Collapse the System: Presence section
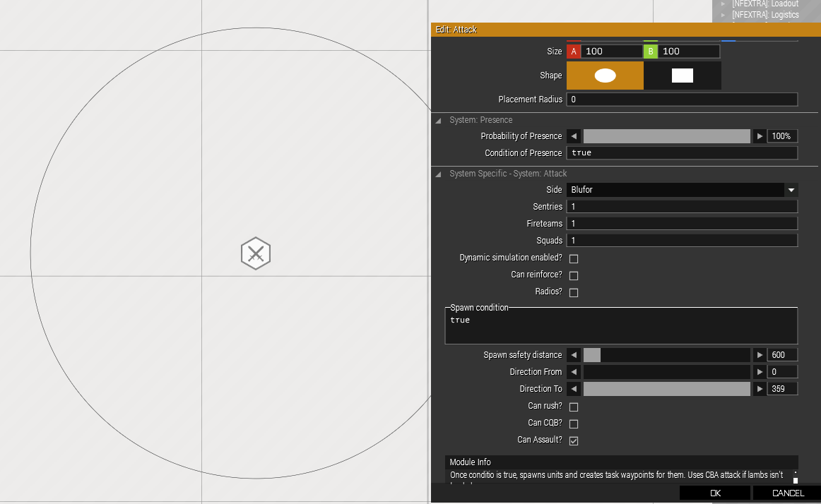The height and width of the screenshot is (504, 821). pyautogui.click(x=438, y=121)
